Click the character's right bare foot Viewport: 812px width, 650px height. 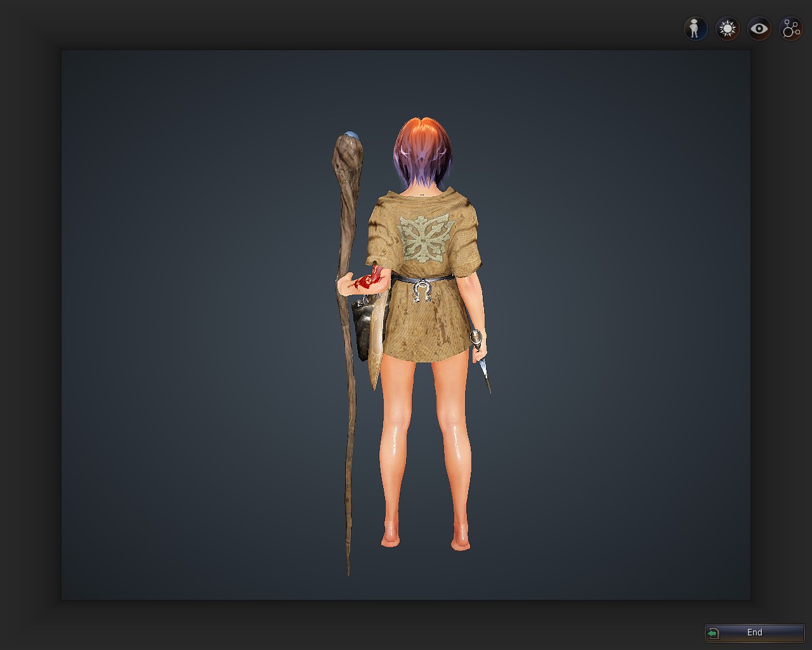click(x=461, y=543)
